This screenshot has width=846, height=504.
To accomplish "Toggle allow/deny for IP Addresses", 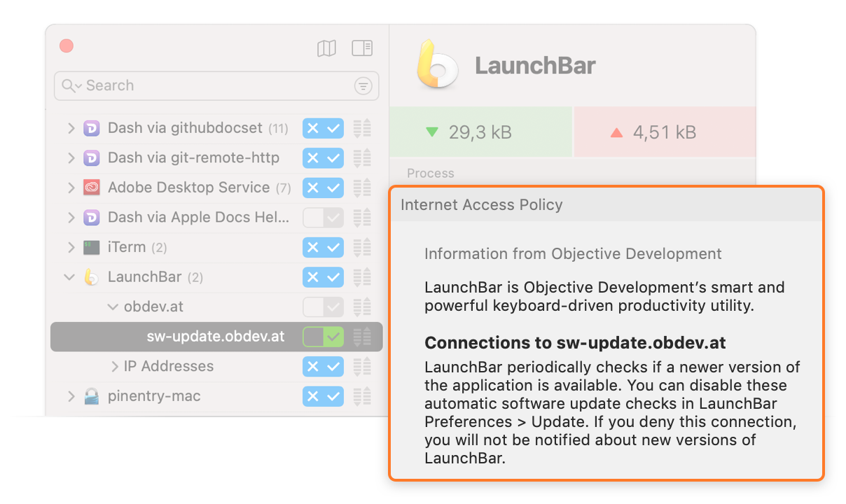I will 324,366.
